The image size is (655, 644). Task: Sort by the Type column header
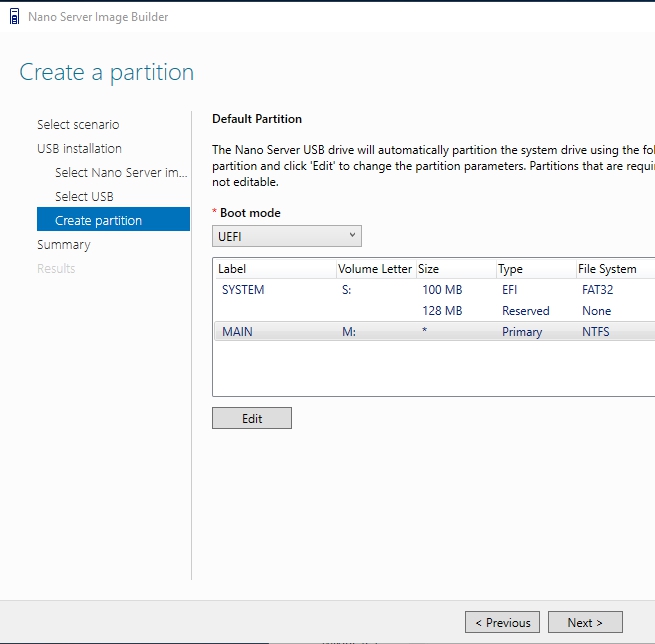click(536, 269)
